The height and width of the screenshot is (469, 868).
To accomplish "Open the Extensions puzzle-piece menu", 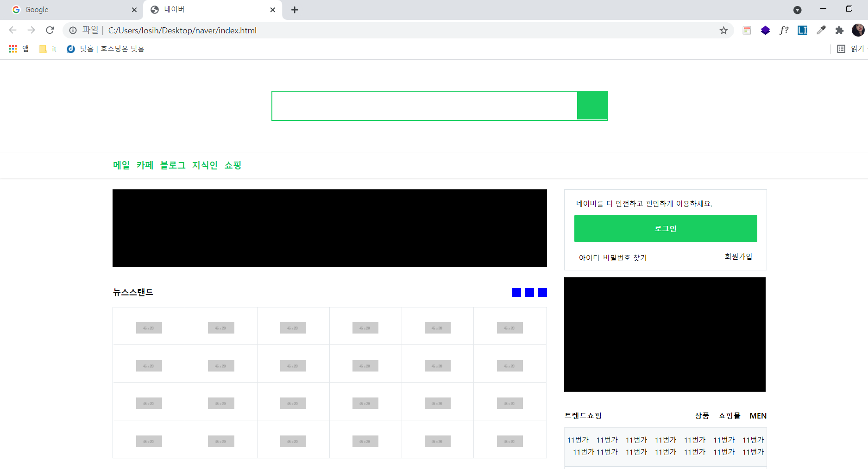I will coord(839,31).
